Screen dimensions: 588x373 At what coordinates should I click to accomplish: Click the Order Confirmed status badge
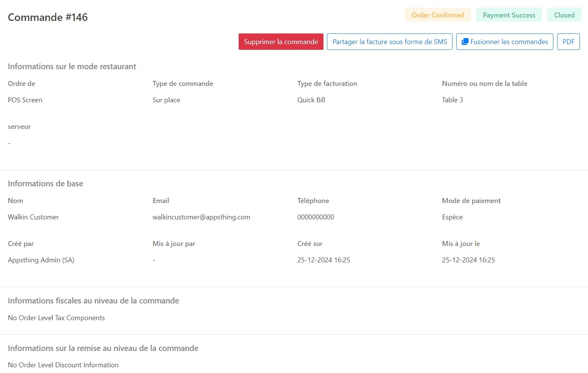[437, 15]
